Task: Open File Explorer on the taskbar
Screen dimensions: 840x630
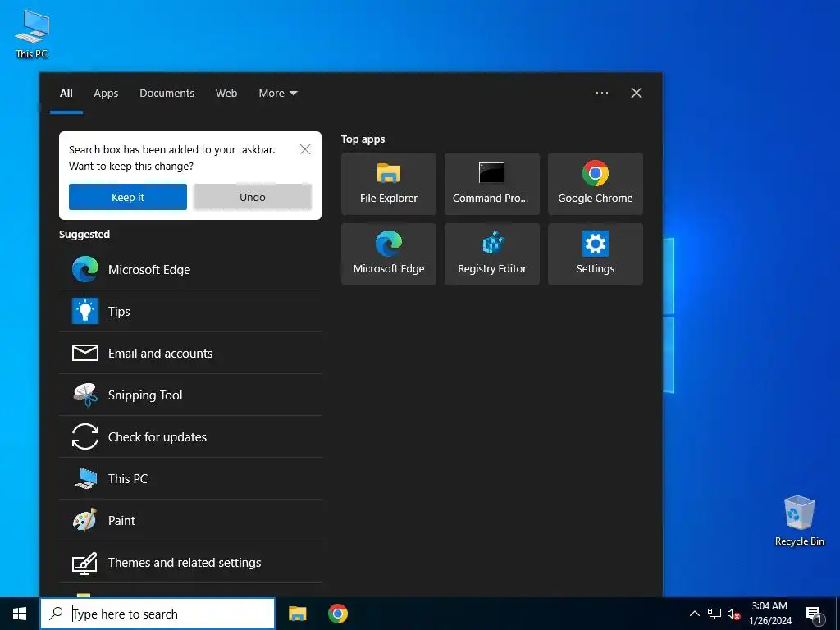Action: 297,614
